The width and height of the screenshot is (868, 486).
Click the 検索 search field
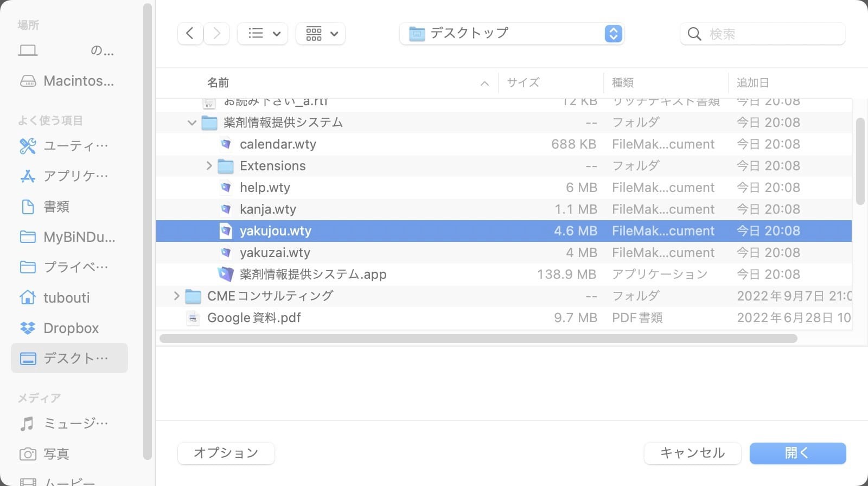pos(763,34)
